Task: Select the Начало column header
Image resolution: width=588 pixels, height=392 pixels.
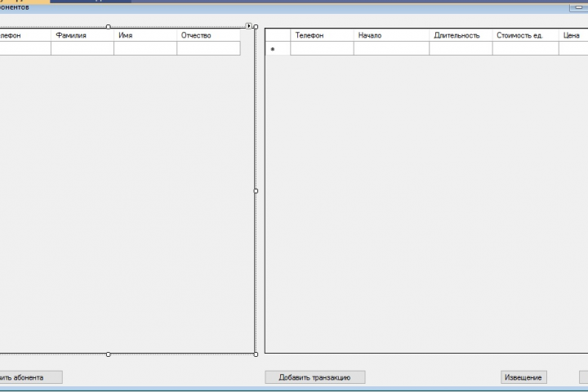Action: 391,35
